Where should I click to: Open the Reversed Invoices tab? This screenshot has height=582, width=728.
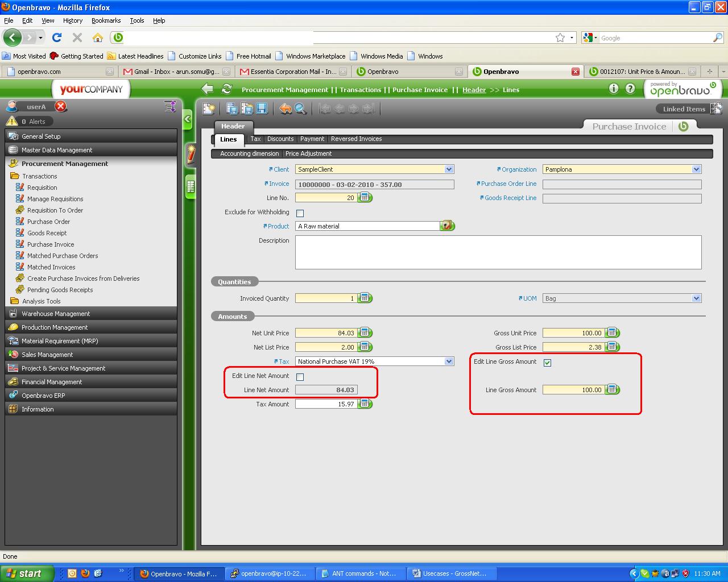(x=357, y=139)
